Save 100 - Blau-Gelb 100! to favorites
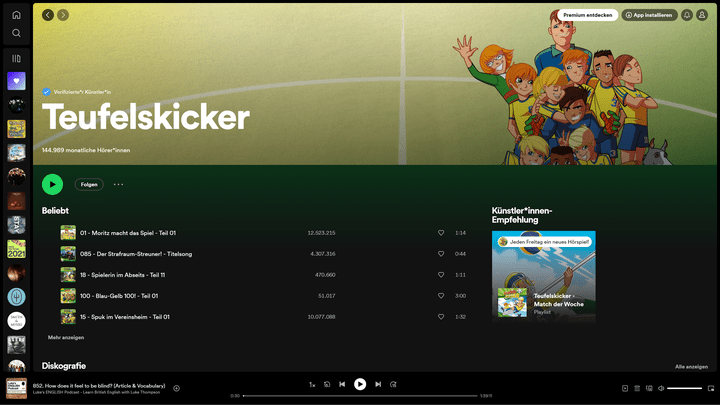 [x=441, y=296]
